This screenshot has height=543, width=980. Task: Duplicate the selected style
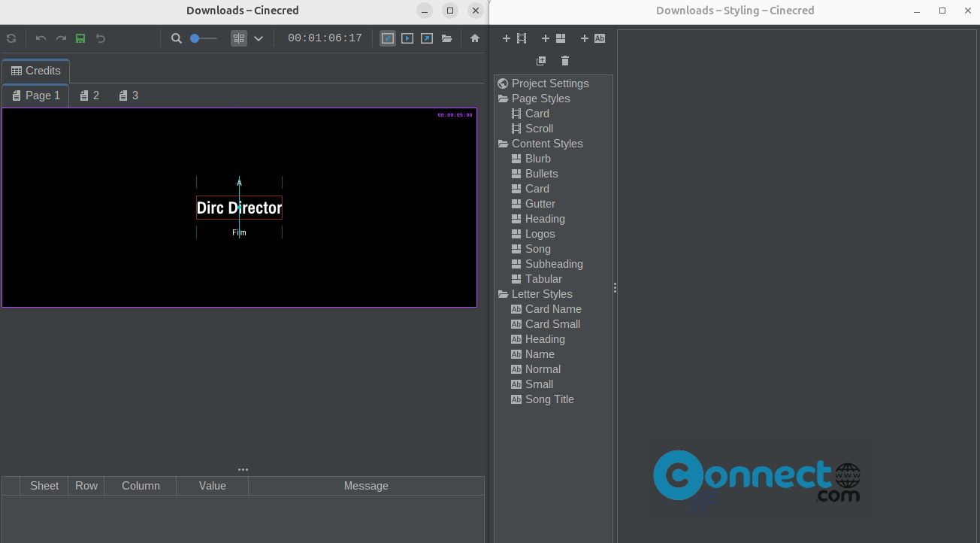coord(541,61)
